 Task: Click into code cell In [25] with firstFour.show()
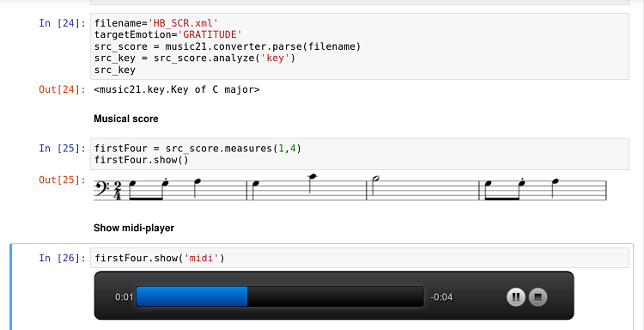coord(360,154)
